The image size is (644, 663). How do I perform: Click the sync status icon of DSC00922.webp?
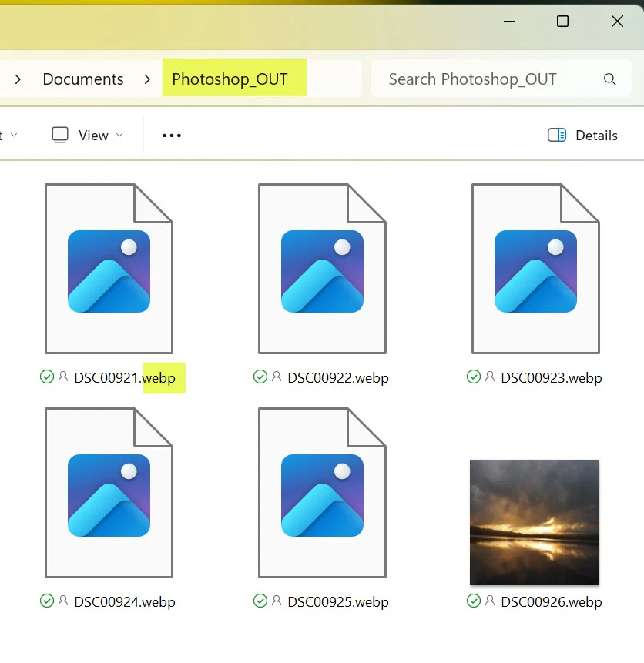click(x=260, y=377)
